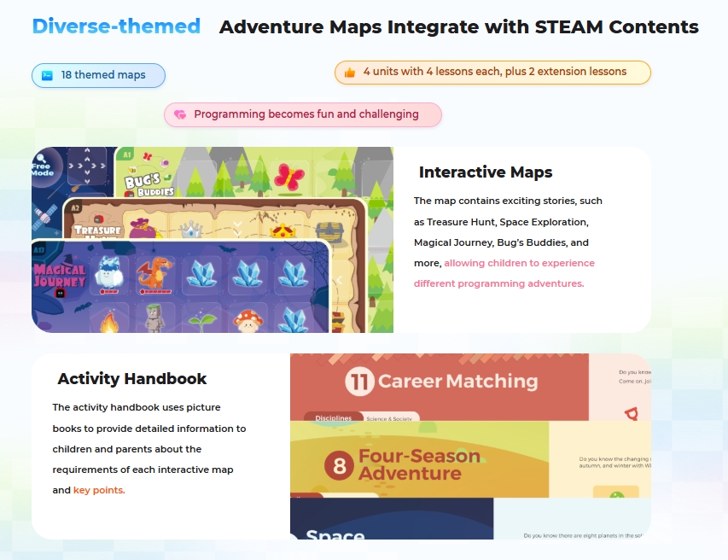Click the 'Interactive Maps' heading

click(x=486, y=172)
